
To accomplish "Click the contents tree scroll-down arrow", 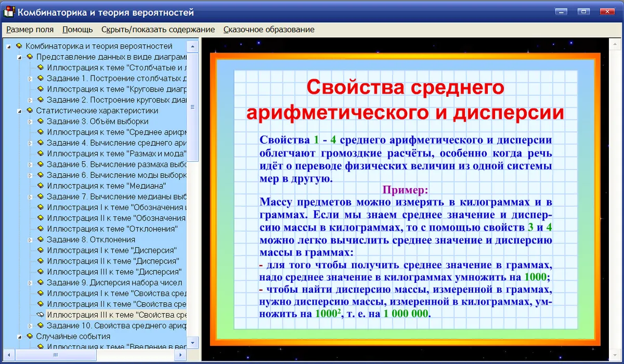I will click(193, 343).
